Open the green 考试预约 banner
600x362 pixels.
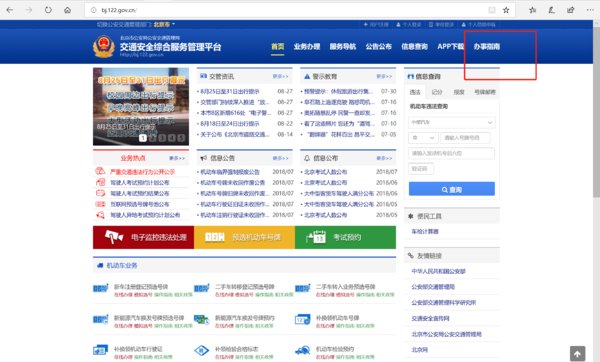[x=346, y=237]
